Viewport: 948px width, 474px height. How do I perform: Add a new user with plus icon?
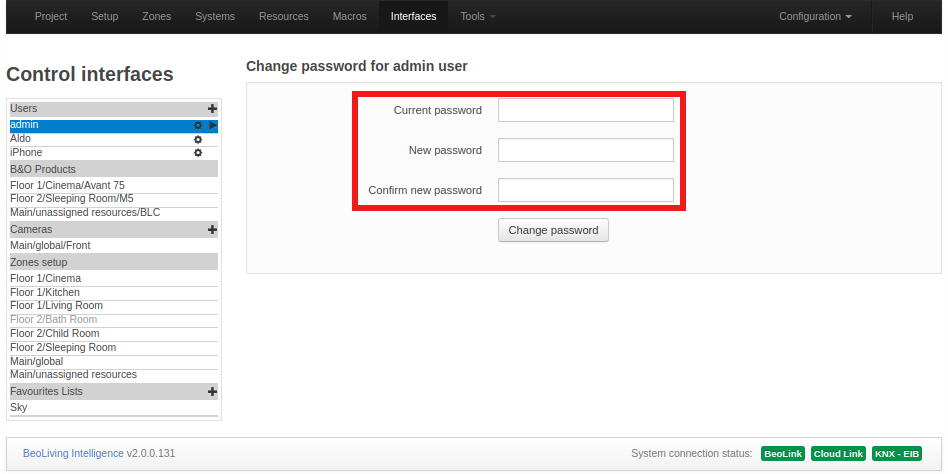point(212,109)
